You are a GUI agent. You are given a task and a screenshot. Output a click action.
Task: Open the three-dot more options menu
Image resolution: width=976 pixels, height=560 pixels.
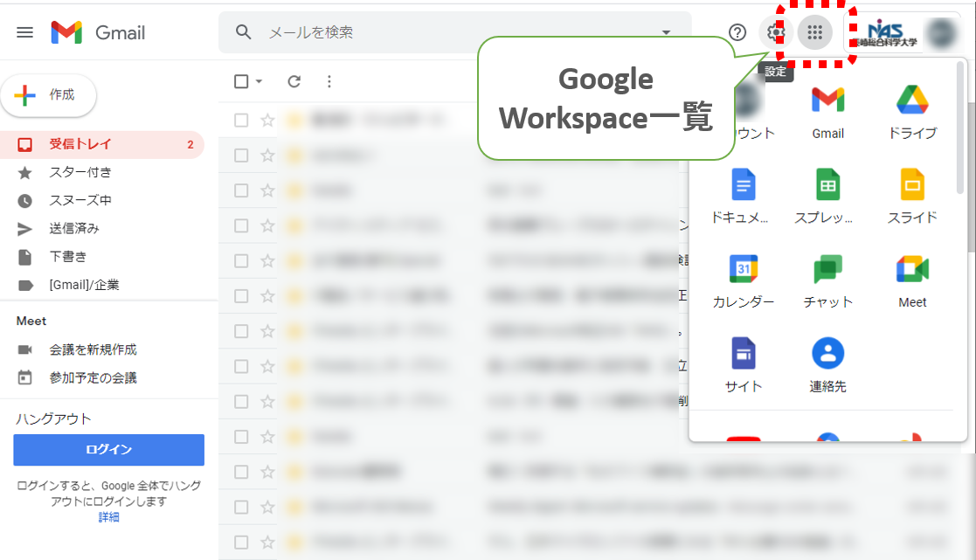pos(329,81)
